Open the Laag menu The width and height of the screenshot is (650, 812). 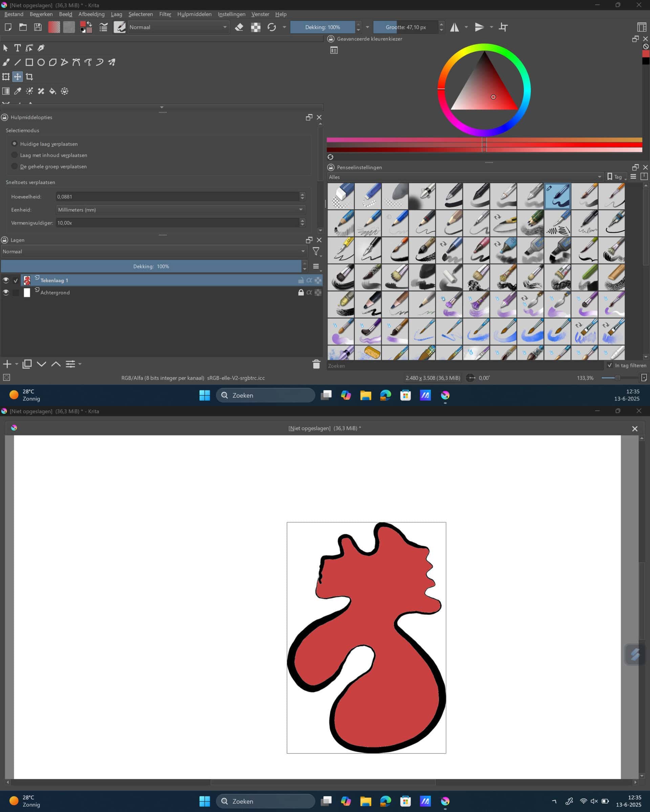116,14
